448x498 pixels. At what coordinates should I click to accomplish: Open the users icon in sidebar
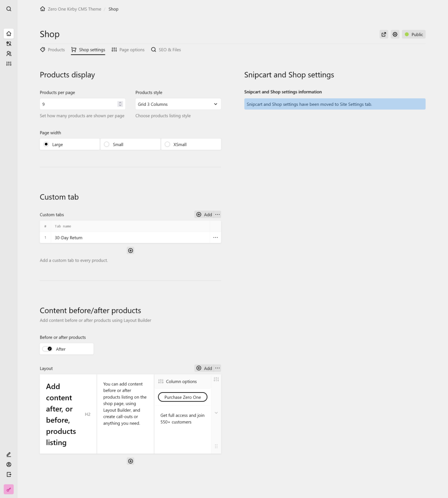(x=9, y=54)
